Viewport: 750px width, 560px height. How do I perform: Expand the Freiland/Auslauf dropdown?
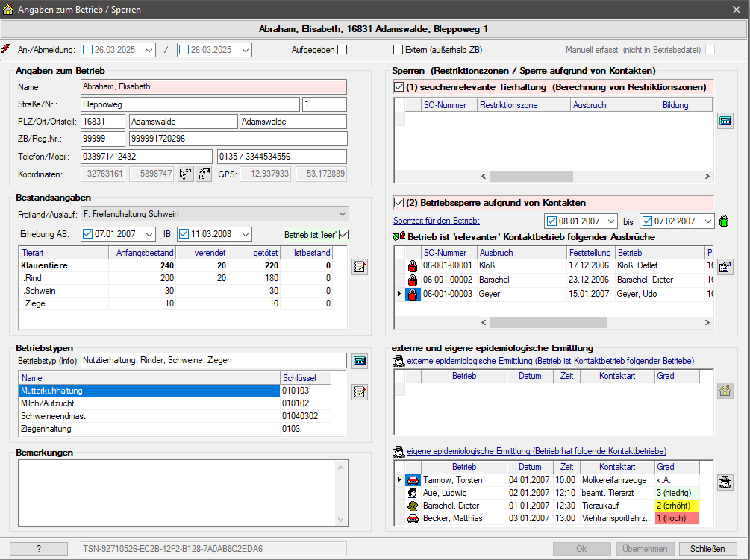342,214
